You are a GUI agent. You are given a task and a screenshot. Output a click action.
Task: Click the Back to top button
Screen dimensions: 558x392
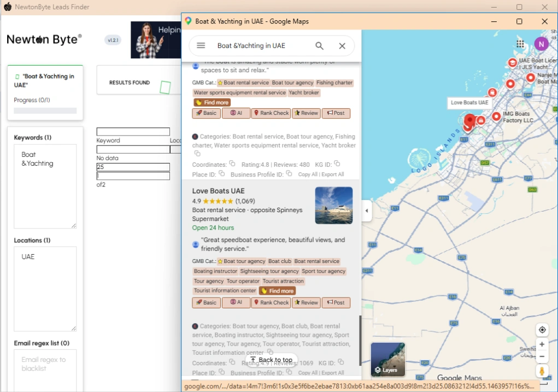coord(272,360)
